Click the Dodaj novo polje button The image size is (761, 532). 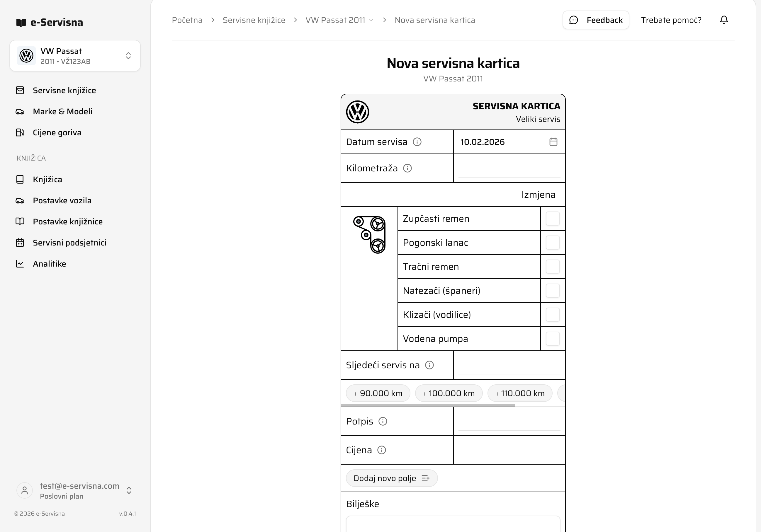(391, 478)
